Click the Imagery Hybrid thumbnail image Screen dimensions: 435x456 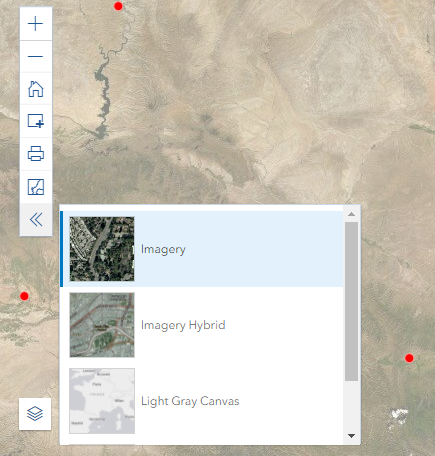[102, 325]
